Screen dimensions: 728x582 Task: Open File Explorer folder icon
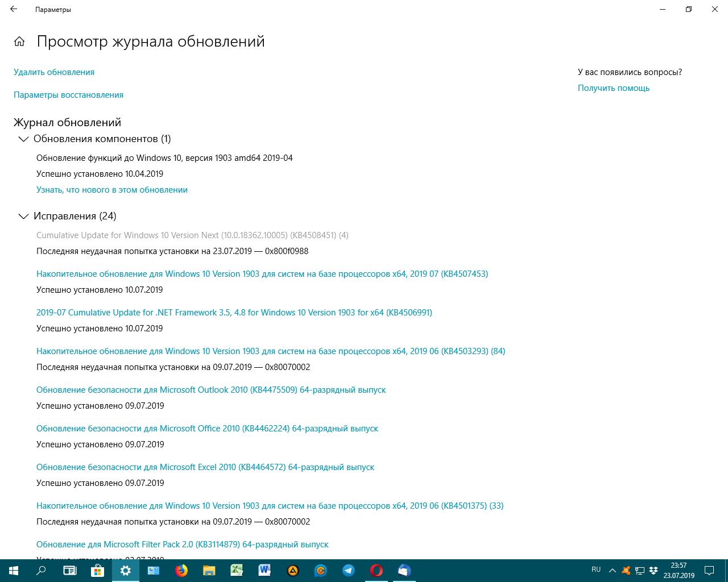click(209, 571)
